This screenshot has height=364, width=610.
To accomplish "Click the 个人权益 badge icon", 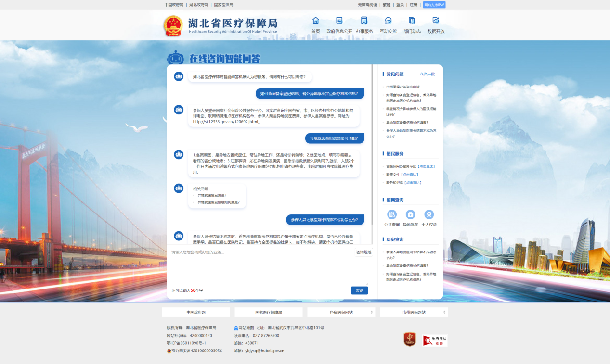I will click(429, 214).
